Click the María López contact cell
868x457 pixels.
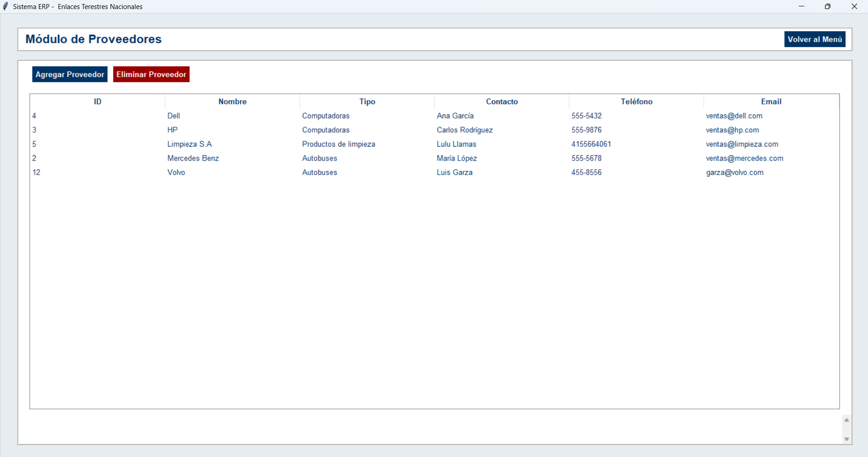tap(457, 158)
